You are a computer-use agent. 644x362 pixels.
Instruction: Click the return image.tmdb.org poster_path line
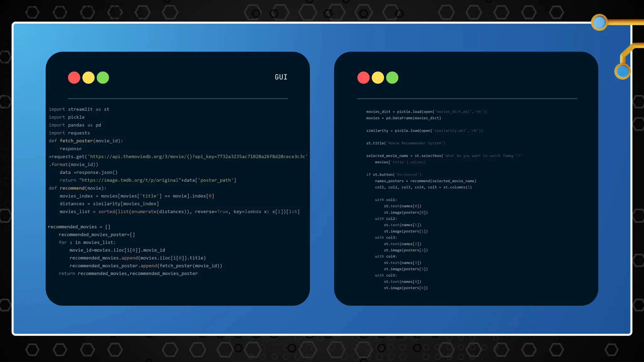point(148,180)
